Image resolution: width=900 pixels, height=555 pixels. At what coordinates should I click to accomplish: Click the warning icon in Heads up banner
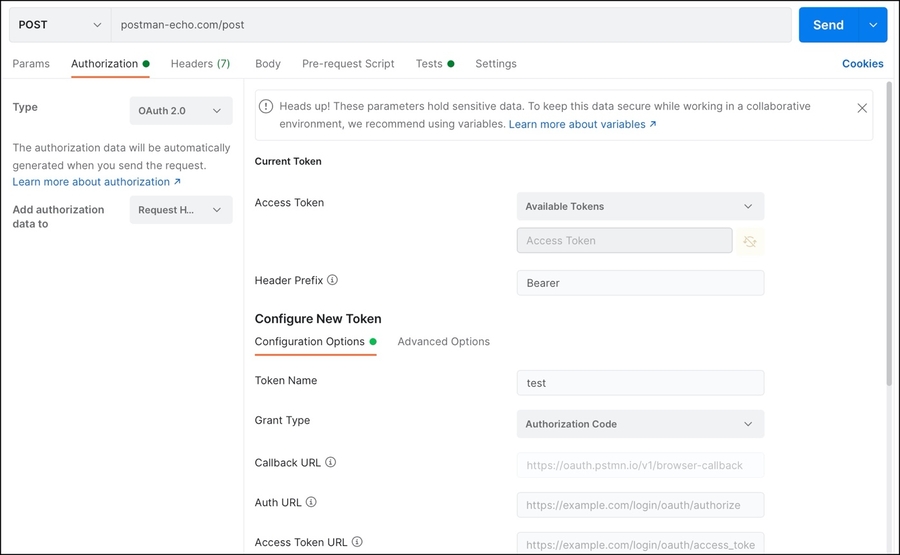[x=266, y=106]
